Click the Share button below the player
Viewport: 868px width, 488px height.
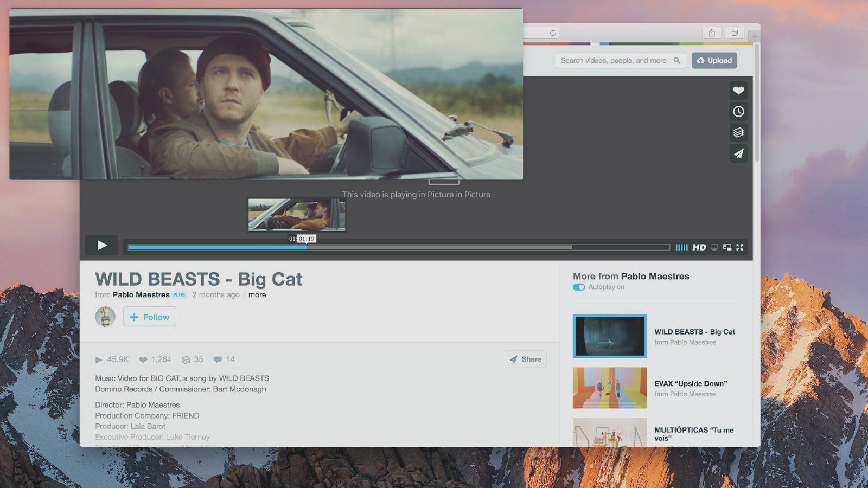[526, 359]
